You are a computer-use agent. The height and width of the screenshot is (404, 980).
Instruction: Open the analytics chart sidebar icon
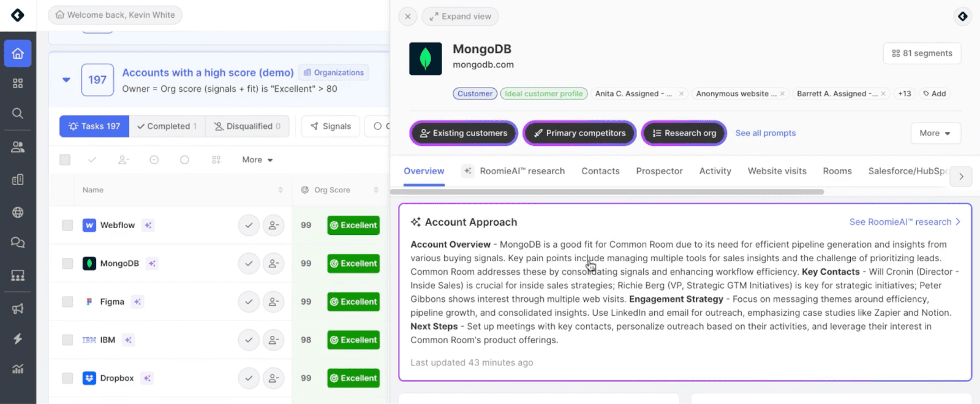coord(18,369)
